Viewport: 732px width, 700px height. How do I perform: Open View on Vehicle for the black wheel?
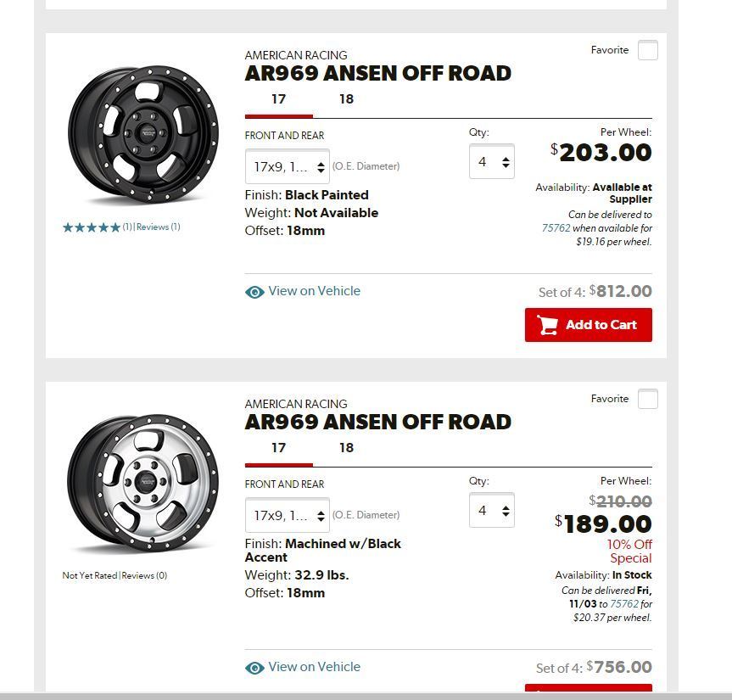click(314, 291)
